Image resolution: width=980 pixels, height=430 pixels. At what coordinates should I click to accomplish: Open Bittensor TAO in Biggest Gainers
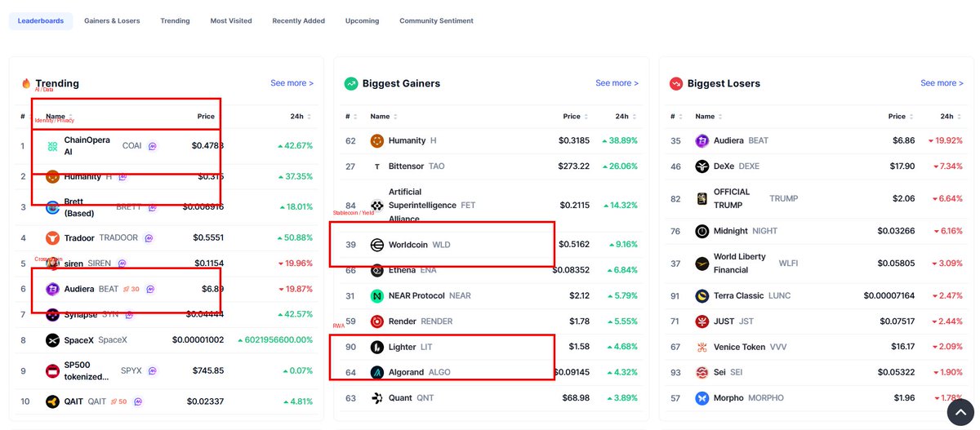[492, 166]
